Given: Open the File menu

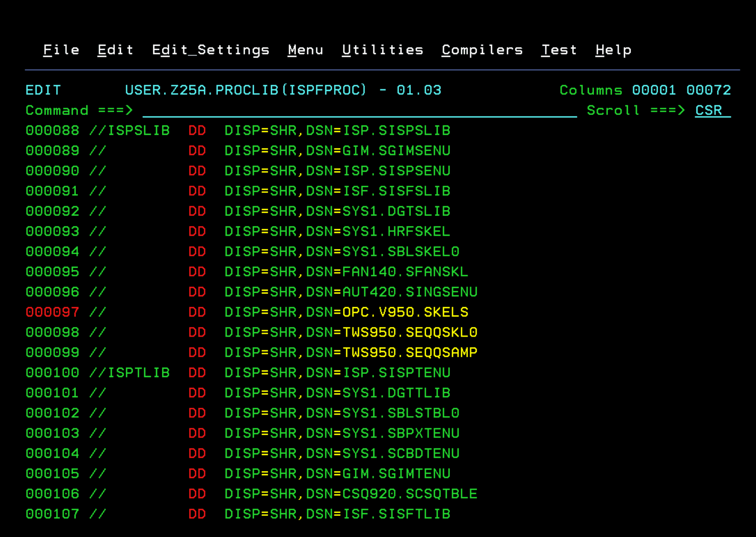Looking at the screenshot, I should tap(61, 50).
